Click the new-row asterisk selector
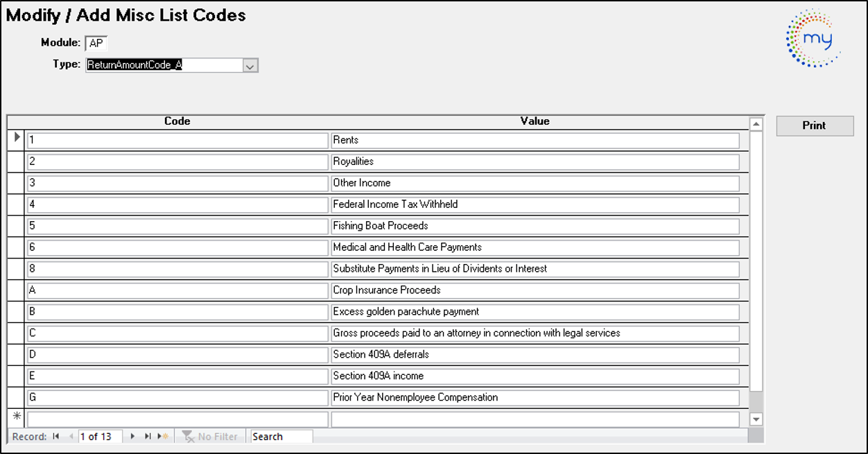This screenshot has height=454, width=868. (x=17, y=419)
